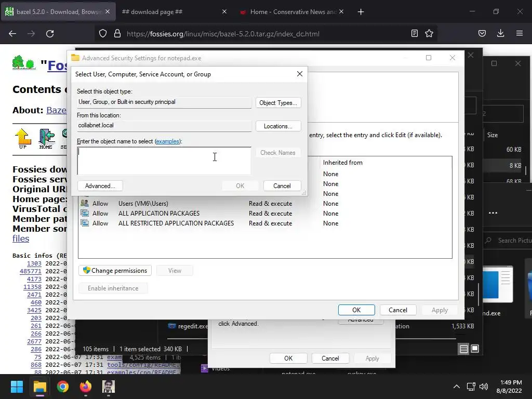Select ALL RESTRICTED APPLICATION PACKAGES entry

[265, 223]
